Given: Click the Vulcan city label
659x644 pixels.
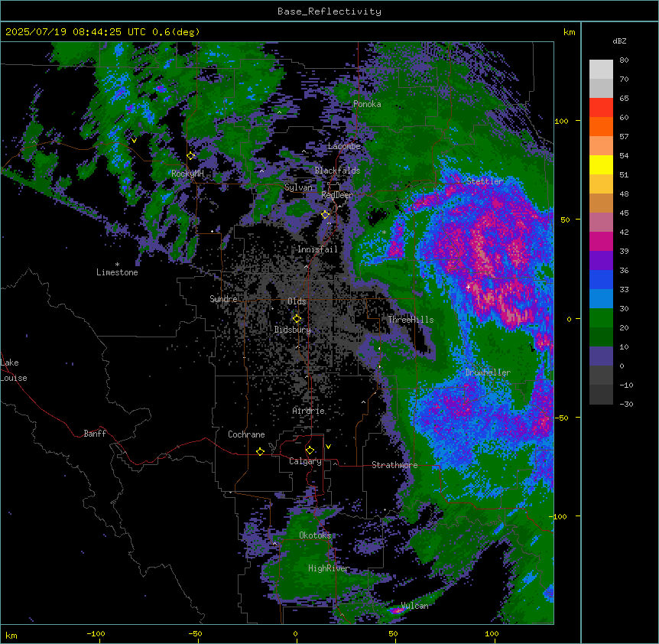Looking at the screenshot, I should [x=415, y=606].
